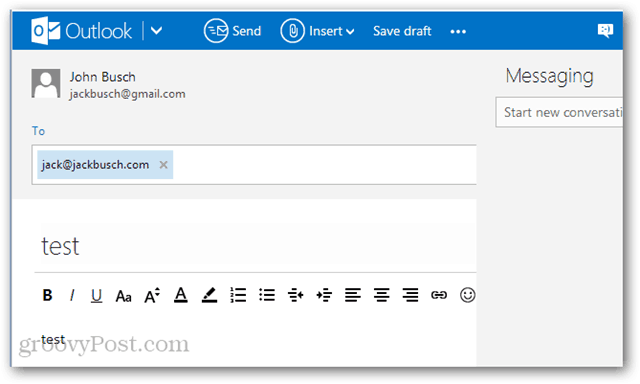Click John Busch profile avatar

[46, 83]
